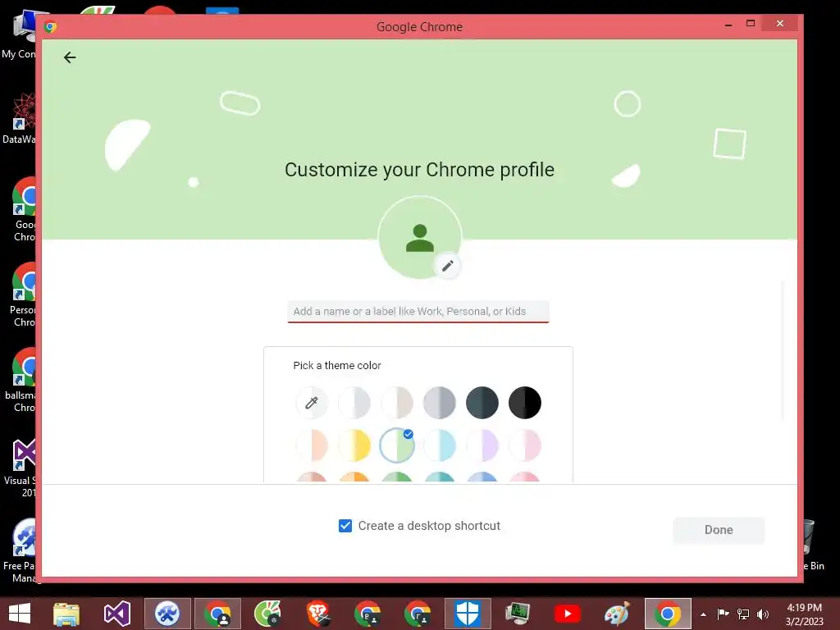840x630 pixels.
Task: Click the active plain Chrome taskbar icon
Action: pos(668,614)
